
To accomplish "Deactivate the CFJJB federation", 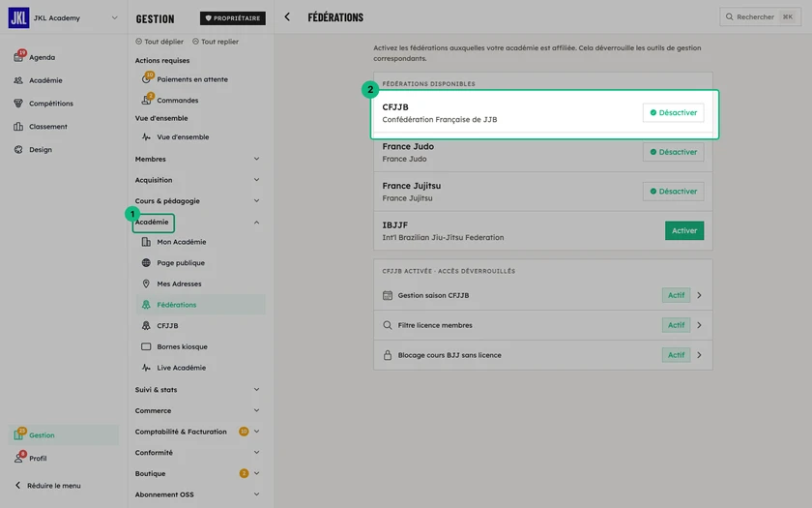I will (673, 112).
